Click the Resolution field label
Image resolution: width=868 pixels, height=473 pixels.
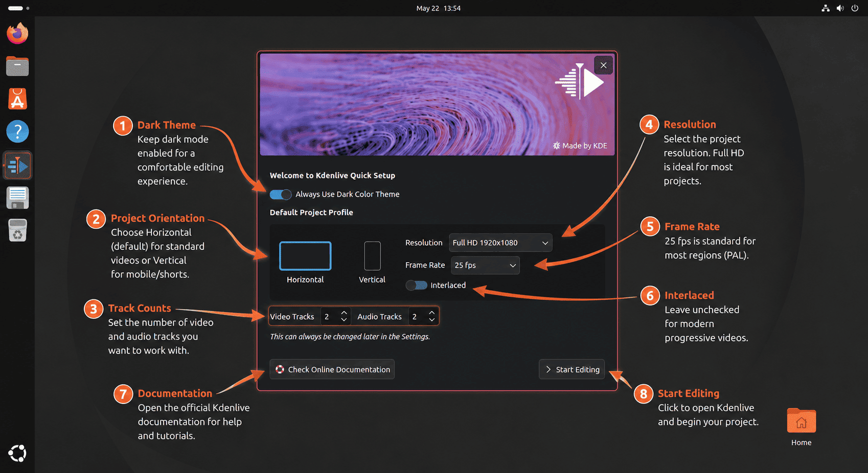click(424, 243)
